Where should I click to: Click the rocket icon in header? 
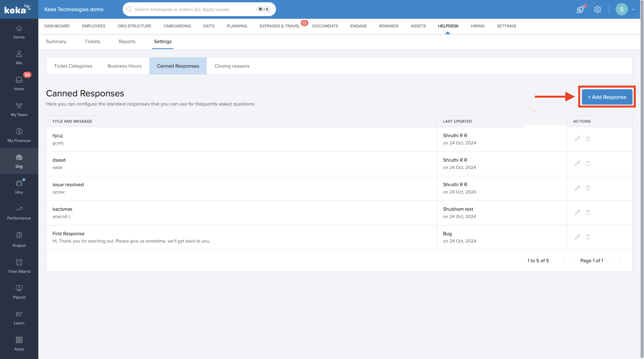pos(580,10)
